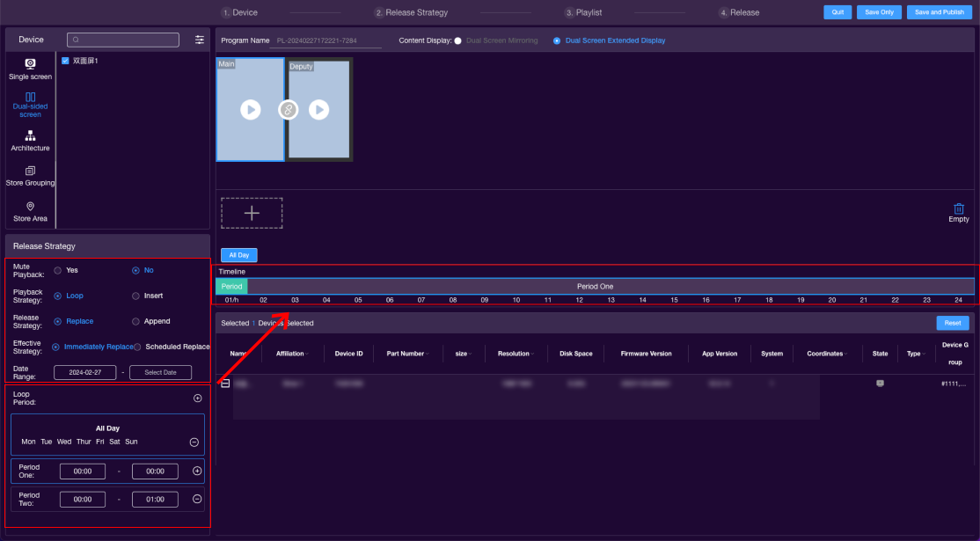Click the Quit button
980x541 pixels.
pyautogui.click(x=837, y=11)
